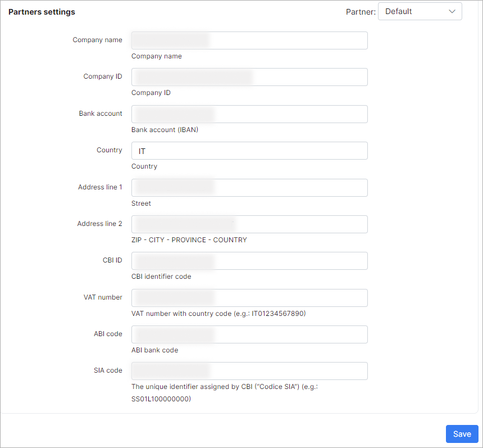Image resolution: width=483 pixels, height=448 pixels.
Task: Click the 'CBI ID' field label
Action: (112, 260)
